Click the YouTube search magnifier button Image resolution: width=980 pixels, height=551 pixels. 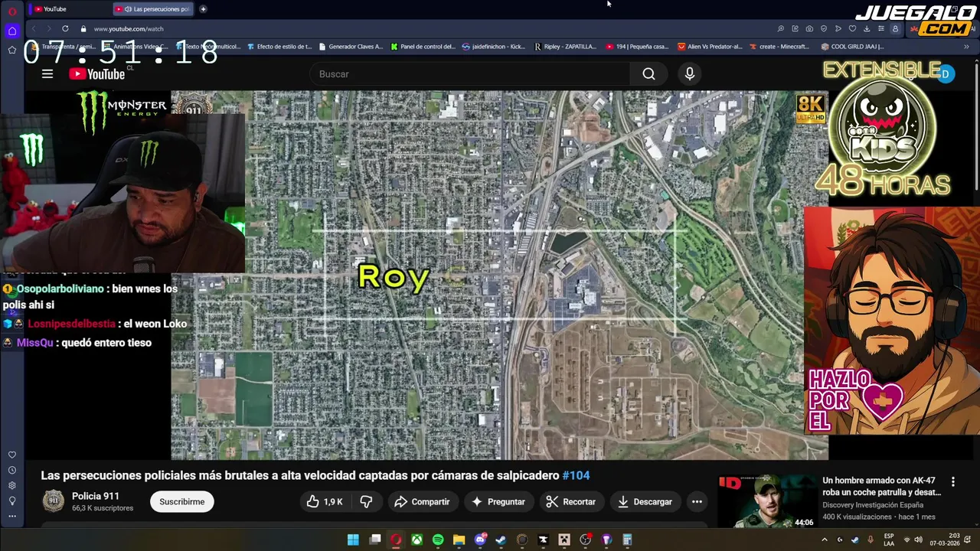click(648, 74)
